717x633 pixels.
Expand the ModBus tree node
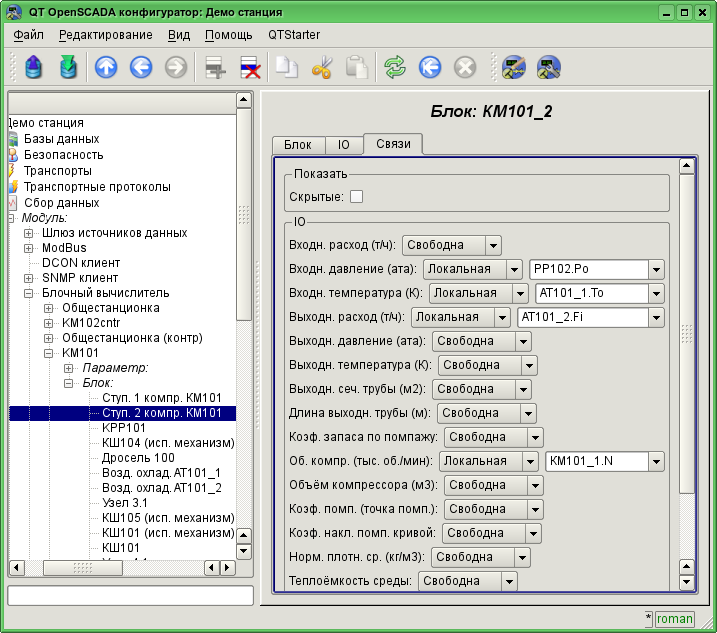click(x=28, y=248)
